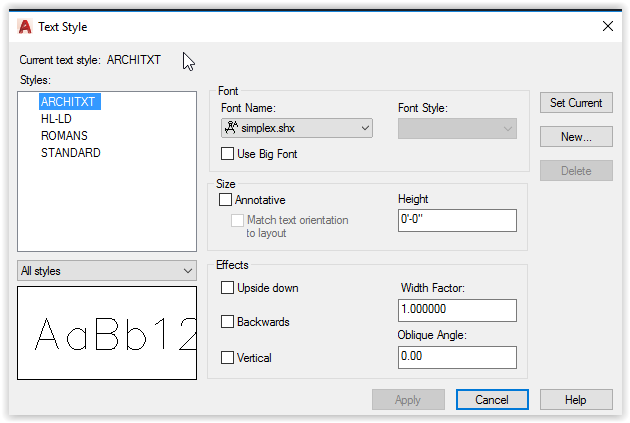The image size is (630, 423).
Task: Focus the Oblique Angle input box
Action: (x=457, y=357)
